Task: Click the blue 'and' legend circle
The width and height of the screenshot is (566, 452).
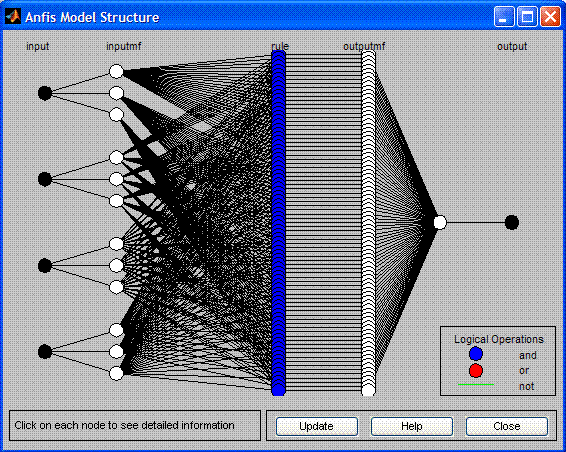Action: click(x=476, y=354)
